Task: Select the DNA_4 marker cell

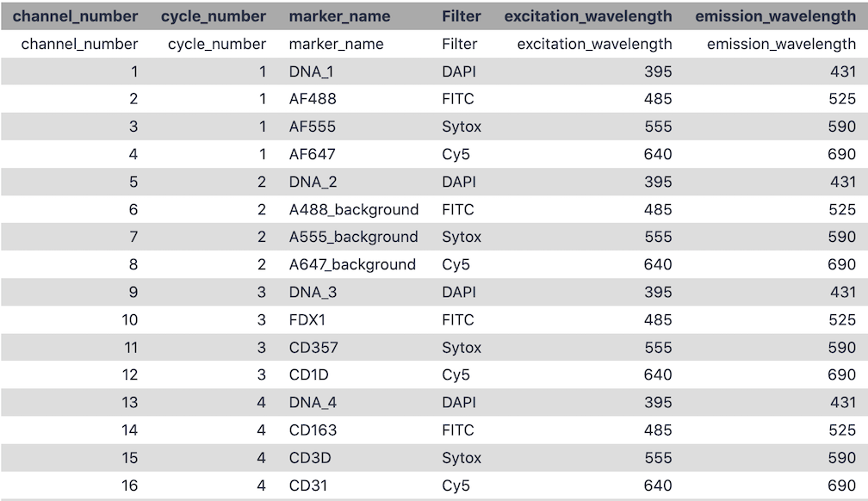Action: click(x=313, y=403)
